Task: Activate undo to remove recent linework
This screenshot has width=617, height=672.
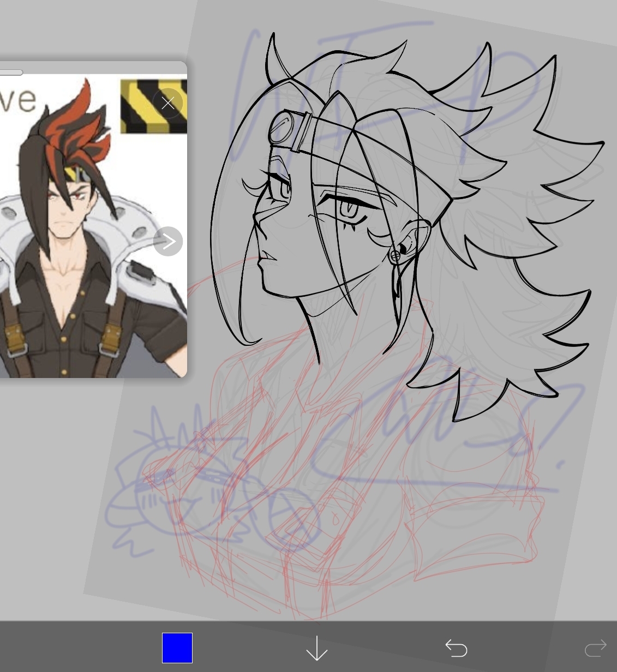Action: [x=456, y=648]
